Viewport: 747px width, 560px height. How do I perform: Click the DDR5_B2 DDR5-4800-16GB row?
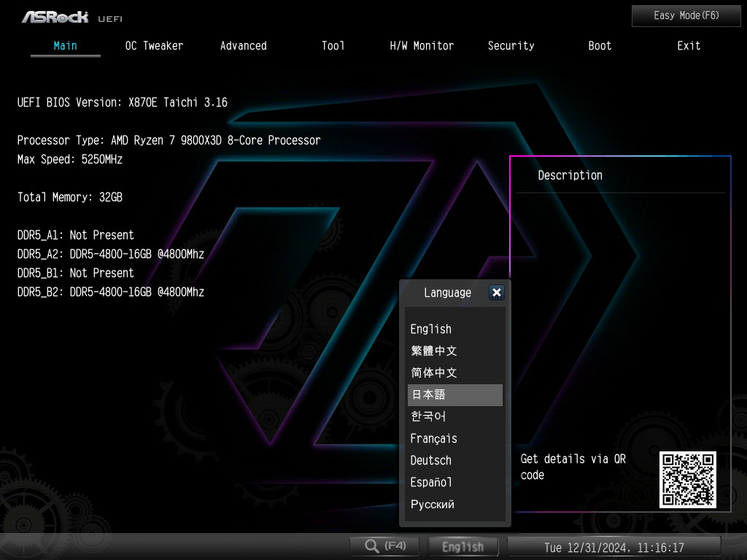tap(111, 292)
